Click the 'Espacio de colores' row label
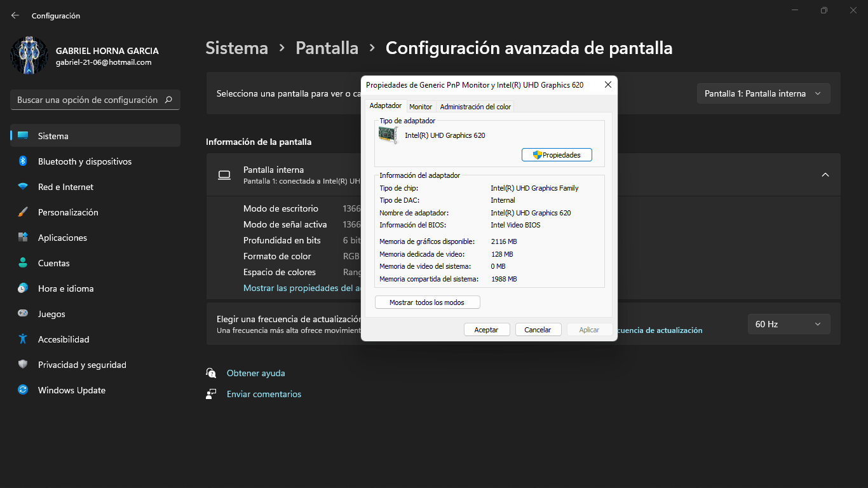Viewport: 868px width, 488px height. pyautogui.click(x=280, y=272)
